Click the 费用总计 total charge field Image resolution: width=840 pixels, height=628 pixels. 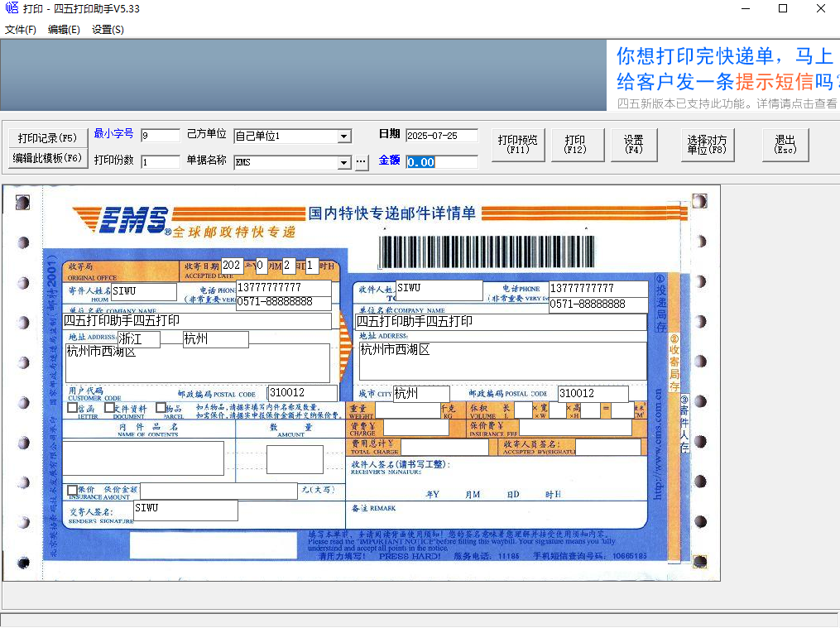(x=444, y=447)
